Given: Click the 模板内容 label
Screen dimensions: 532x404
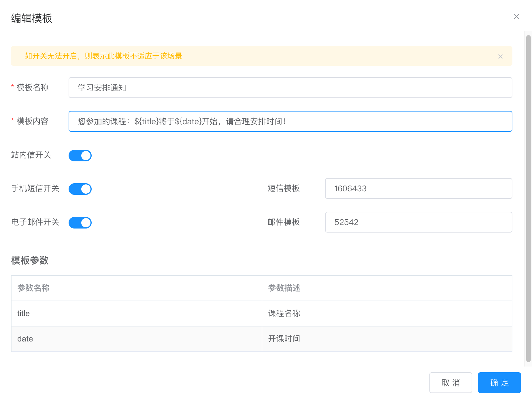Looking at the screenshot, I should [33, 121].
